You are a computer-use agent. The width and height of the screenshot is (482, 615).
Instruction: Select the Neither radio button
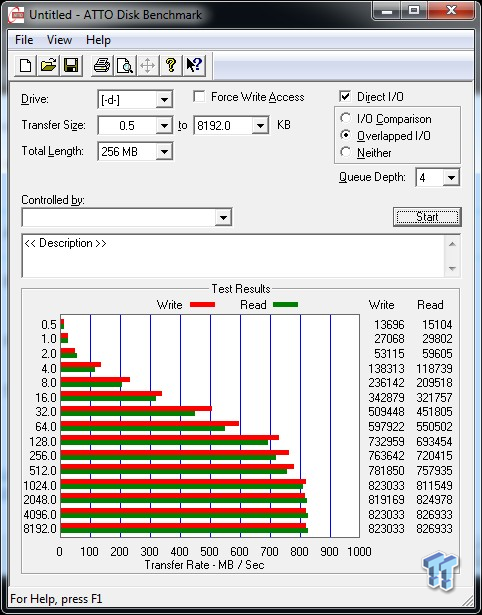tap(346, 152)
